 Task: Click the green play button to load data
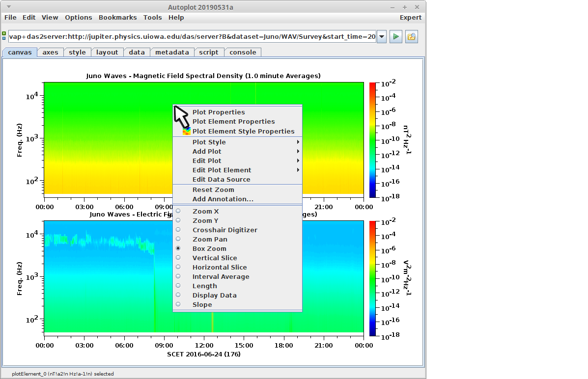point(396,37)
